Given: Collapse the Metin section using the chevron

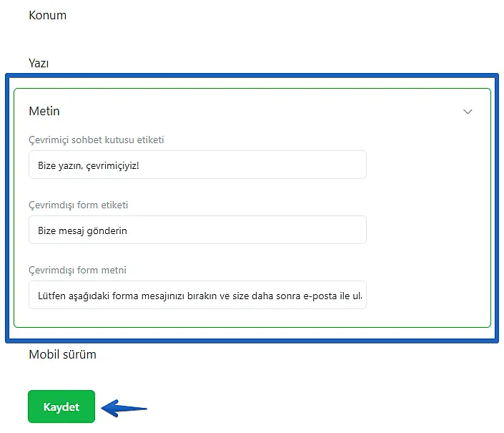Looking at the screenshot, I should (x=468, y=112).
